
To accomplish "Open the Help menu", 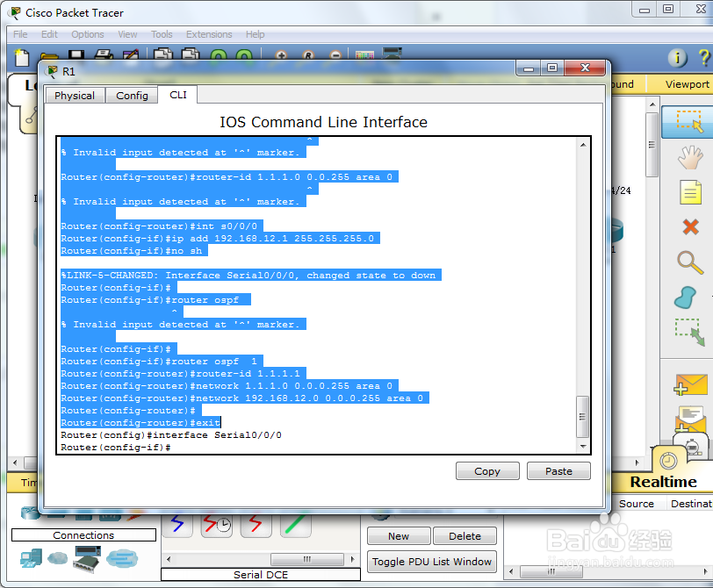I will 256,34.
